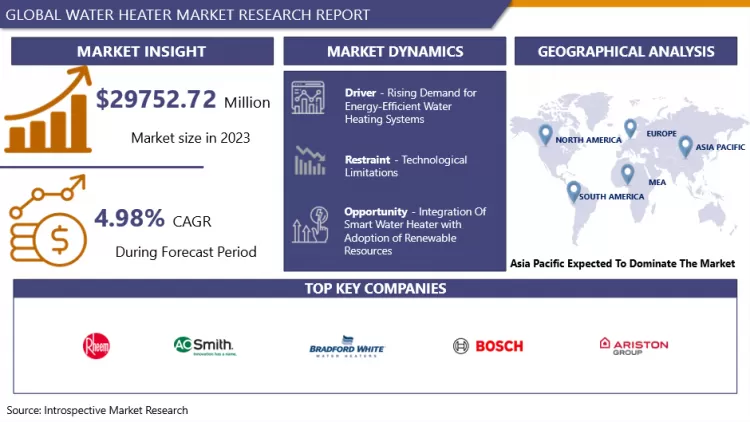The image size is (750, 422).
Task: Click 'During Forecast Period' text
Action: 186,252
